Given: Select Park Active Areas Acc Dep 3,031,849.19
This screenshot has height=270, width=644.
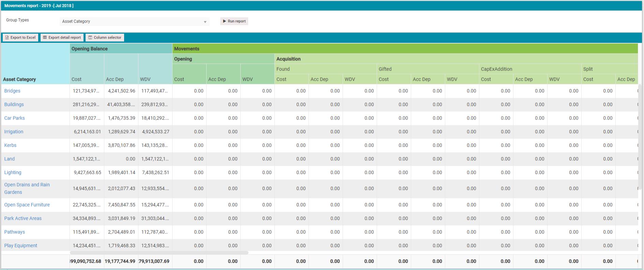Looking at the screenshot, I should (x=121, y=219).
